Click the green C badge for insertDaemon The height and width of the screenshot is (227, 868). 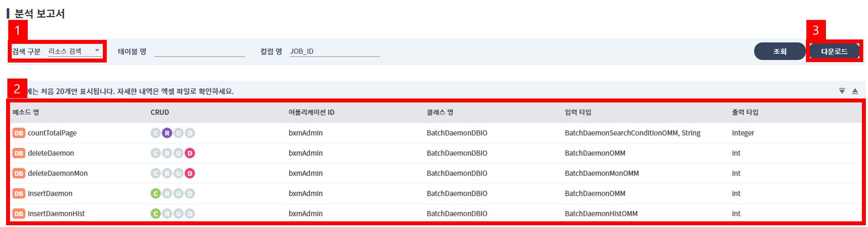coord(155,194)
